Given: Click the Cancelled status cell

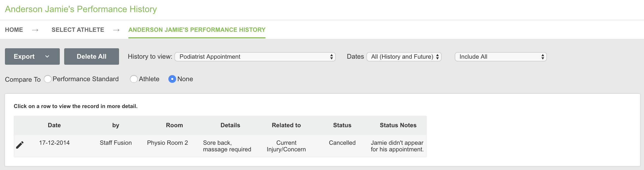Looking at the screenshot, I should [342, 143].
